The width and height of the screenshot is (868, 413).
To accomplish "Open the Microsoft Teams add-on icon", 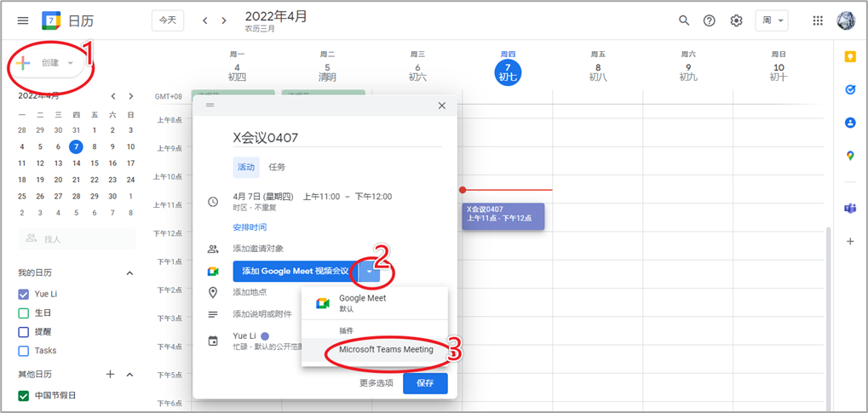I will (849, 209).
